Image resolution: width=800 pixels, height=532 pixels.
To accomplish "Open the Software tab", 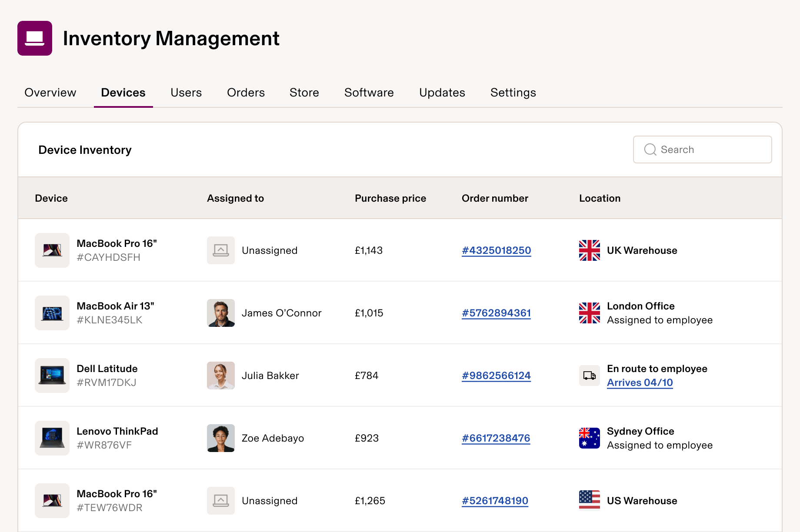I will (369, 93).
